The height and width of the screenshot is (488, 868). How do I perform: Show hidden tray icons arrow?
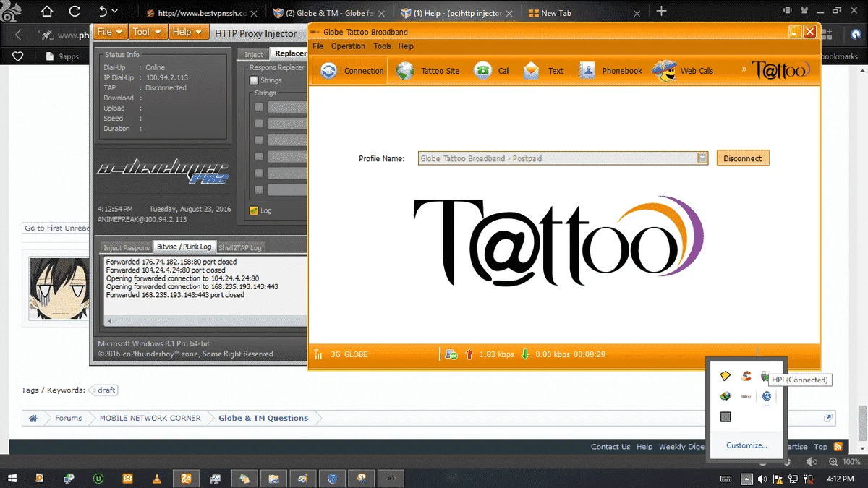(746, 479)
